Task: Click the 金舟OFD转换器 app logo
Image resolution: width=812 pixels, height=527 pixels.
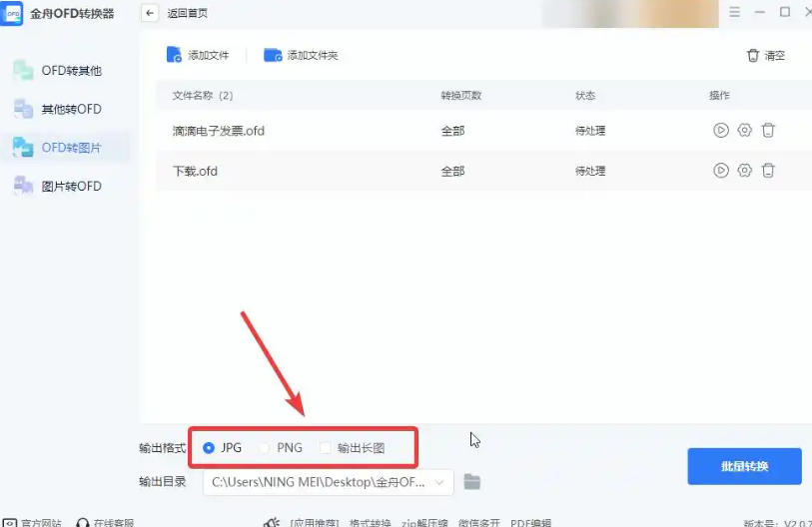Action: point(11,13)
